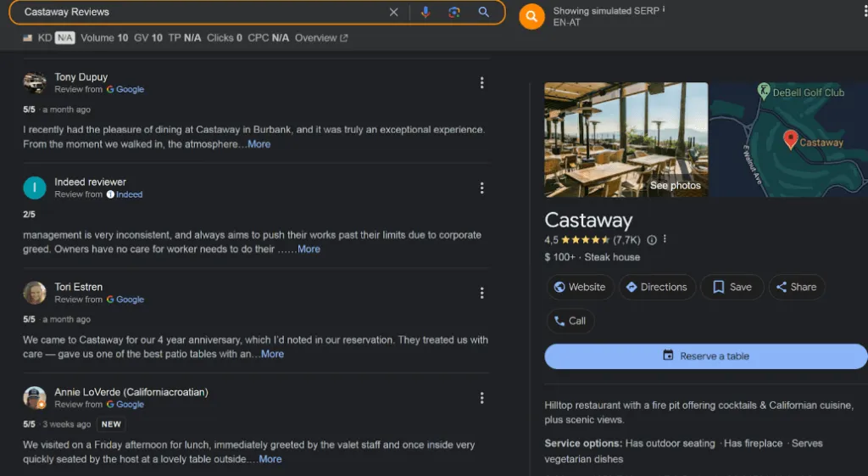Click Annie LoVerde (Californiacroatian) name
Image resolution: width=868 pixels, height=476 pixels.
131,392
